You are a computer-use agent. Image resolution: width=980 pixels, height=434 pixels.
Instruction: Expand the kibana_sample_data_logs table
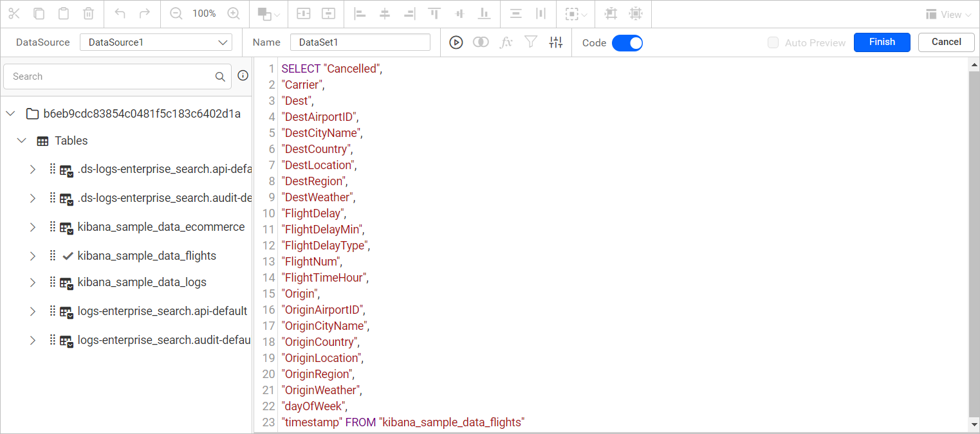(33, 282)
